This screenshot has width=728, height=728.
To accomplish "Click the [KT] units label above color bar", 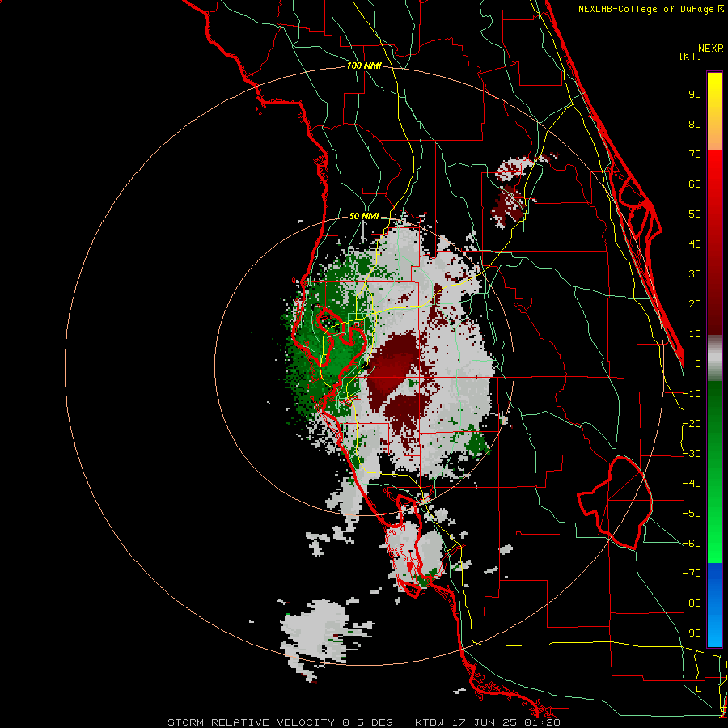I will click(x=690, y=56).
